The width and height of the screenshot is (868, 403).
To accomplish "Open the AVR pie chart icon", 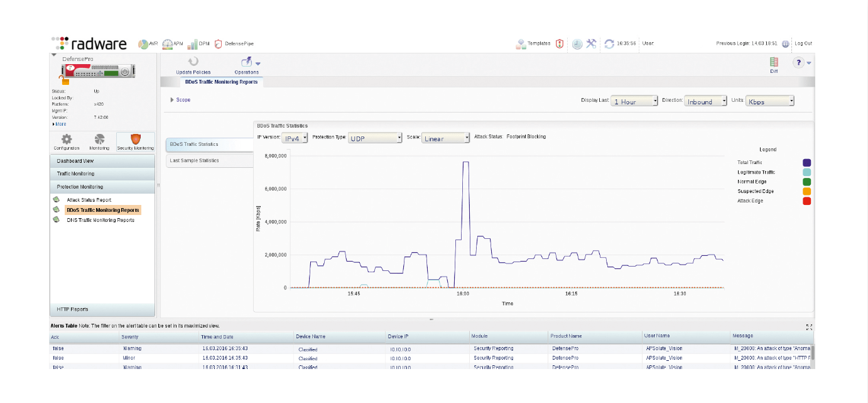I will click(143, 44).
